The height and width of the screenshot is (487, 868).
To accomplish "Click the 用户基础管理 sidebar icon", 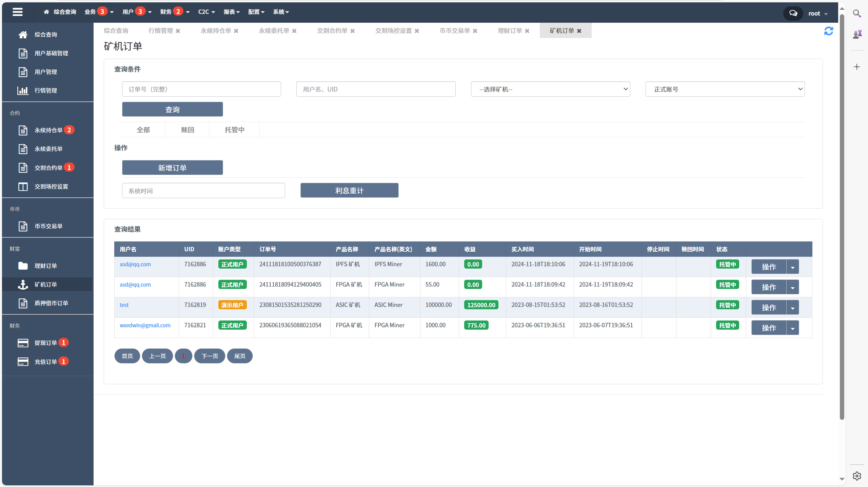I will click(22, 53).
